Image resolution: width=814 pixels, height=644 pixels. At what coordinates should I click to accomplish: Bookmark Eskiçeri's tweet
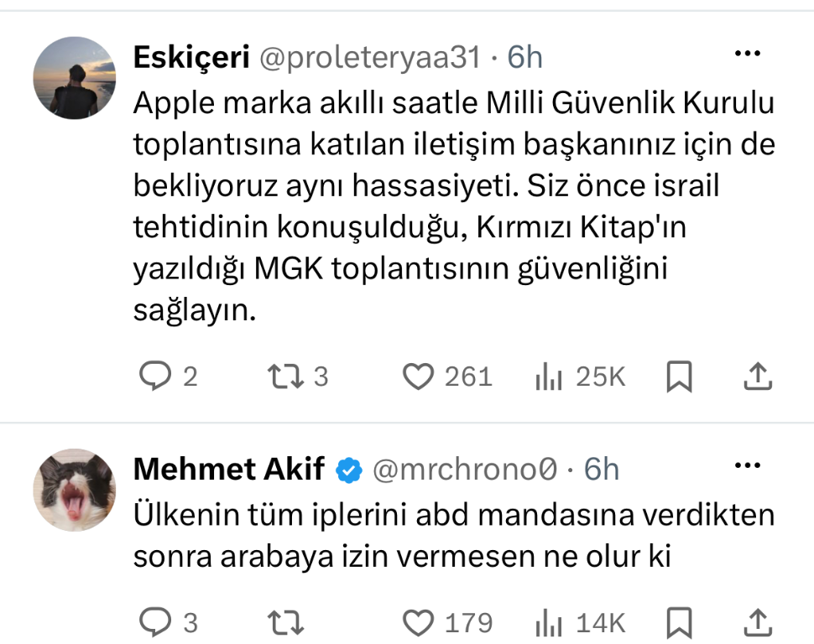(x=679, y=377)
